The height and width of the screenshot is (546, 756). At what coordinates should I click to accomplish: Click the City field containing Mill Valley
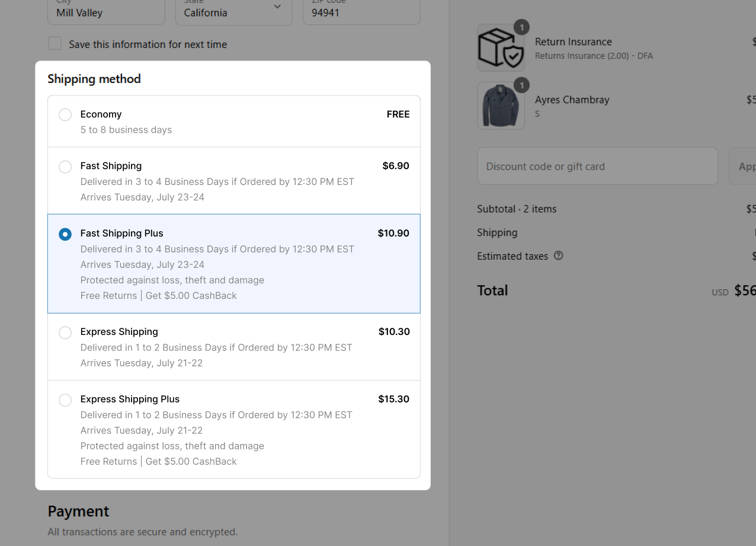tap(106, 11)
